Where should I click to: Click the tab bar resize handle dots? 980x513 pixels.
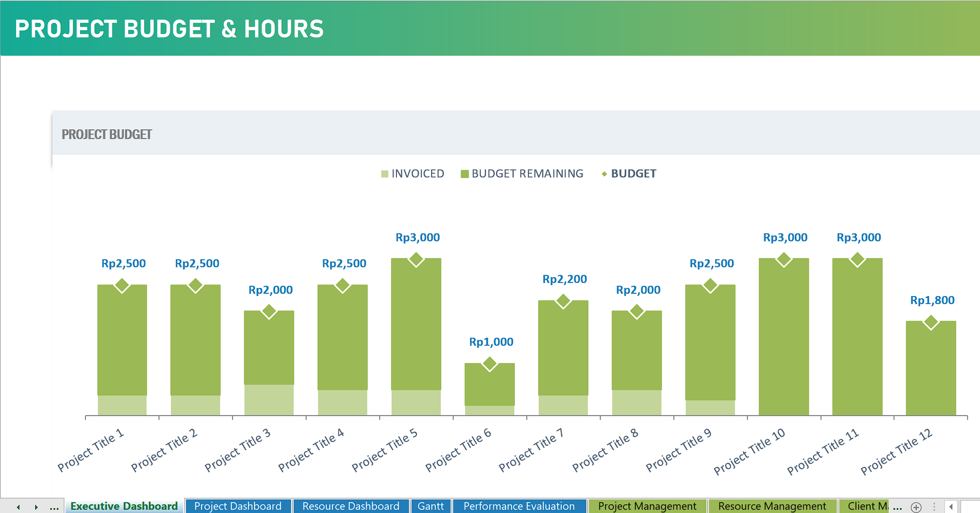pos(935,507)
